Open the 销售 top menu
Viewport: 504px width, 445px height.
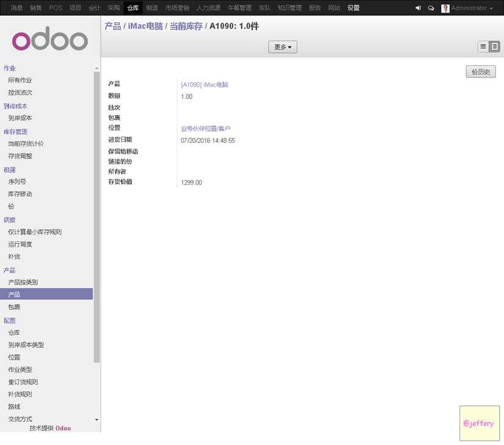[36, 8]
